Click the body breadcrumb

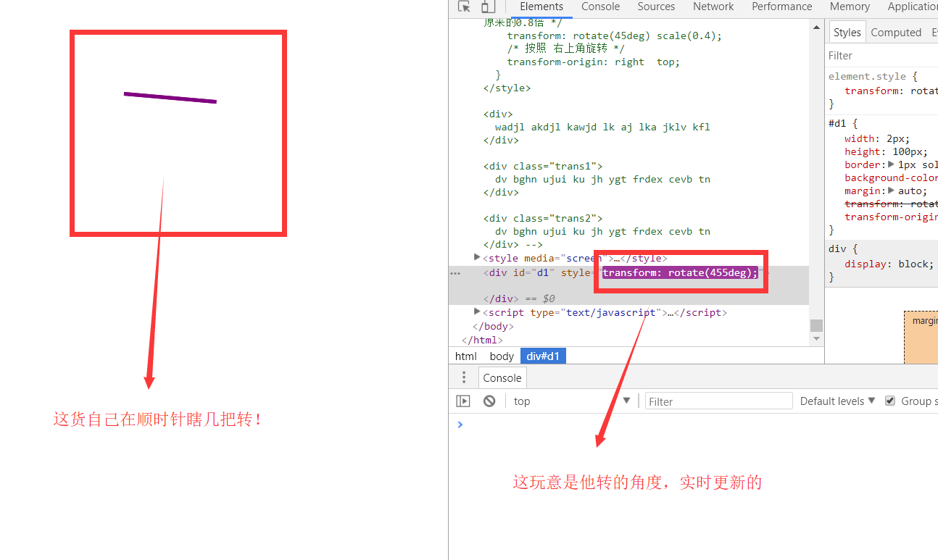502,356
